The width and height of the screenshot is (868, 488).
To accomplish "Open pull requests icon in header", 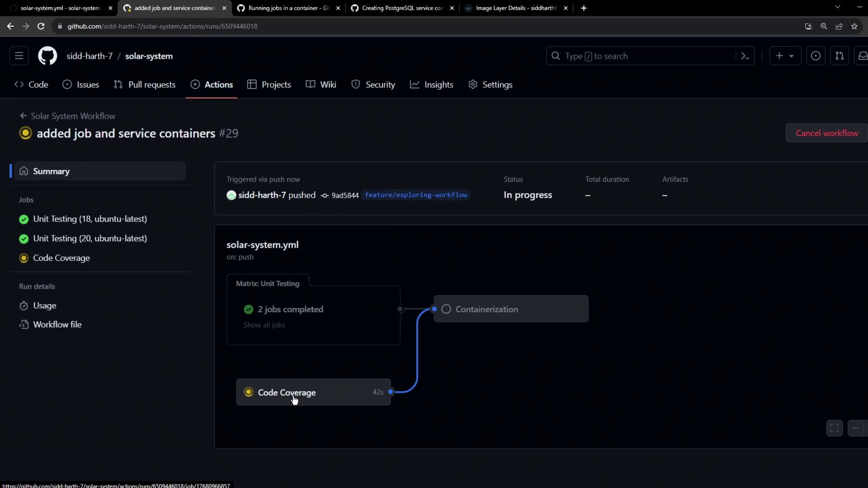I will tap(840, 56).
